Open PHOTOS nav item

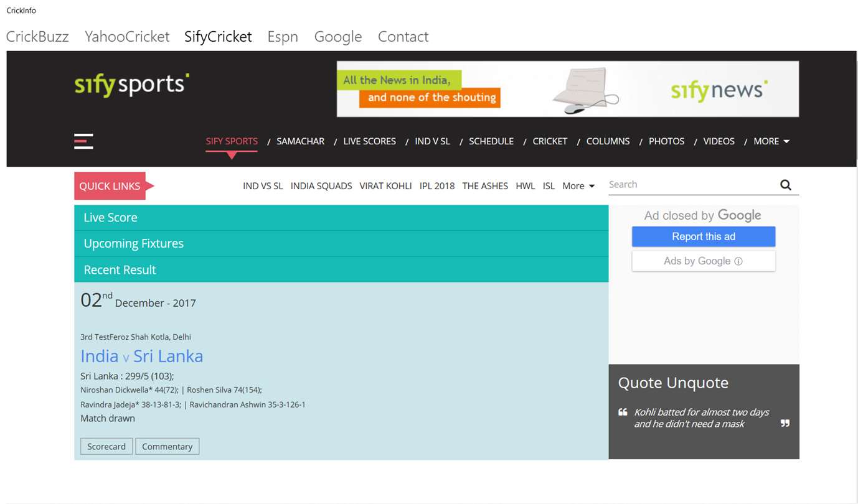(666, 141)
